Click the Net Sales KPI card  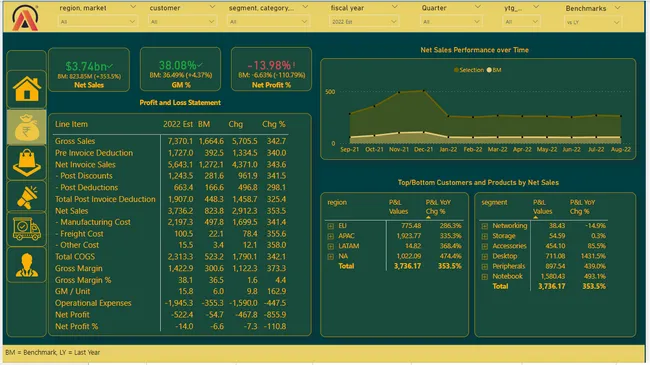[x=89, y=69]
